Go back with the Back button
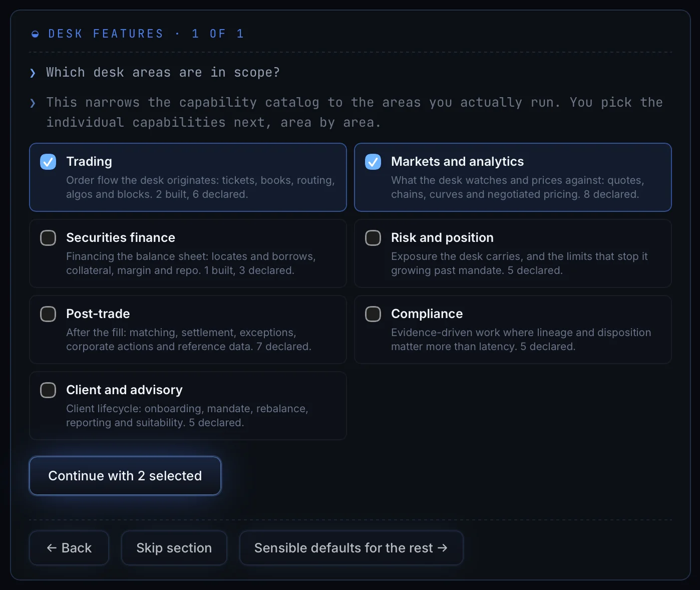This screenshot has width=700, height=590. tap(69, 548)
